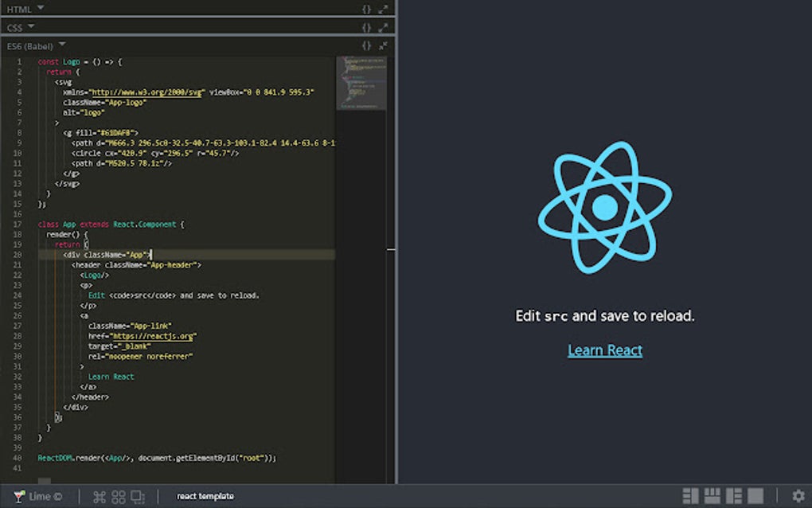Image resolution: width=812 pixels, height=508 pixels.
Task: Click the braces formatting icon on CSS panel
Action: click(368, 26)
